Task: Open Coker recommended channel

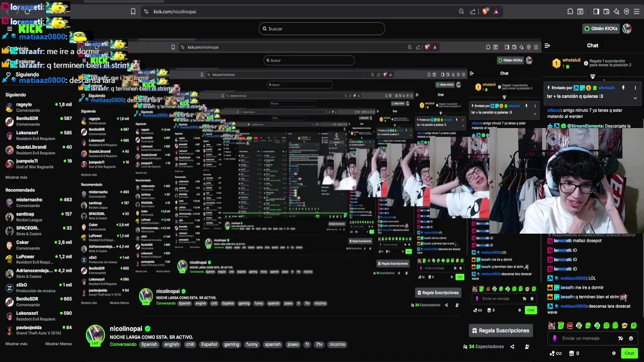Action: click(38, 245)
